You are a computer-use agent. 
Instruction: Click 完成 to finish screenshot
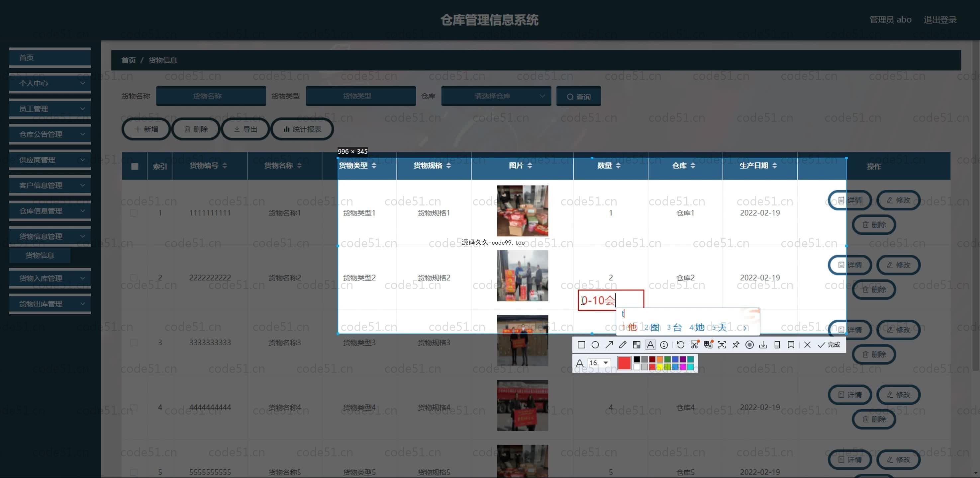click(829, 345)
